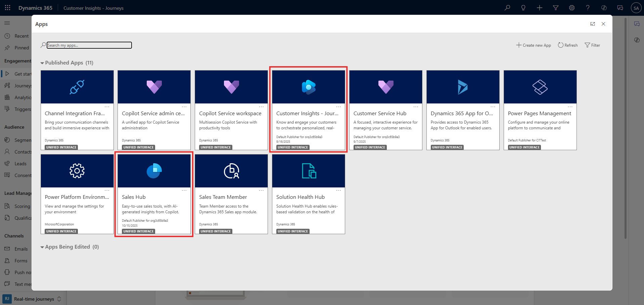Click Power Pages Management title

pos(540,114)
